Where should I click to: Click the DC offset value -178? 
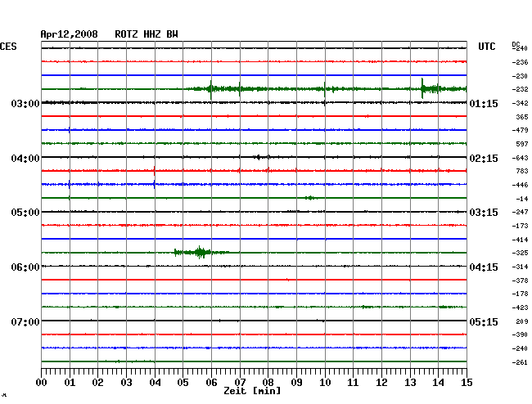[520, 294]
